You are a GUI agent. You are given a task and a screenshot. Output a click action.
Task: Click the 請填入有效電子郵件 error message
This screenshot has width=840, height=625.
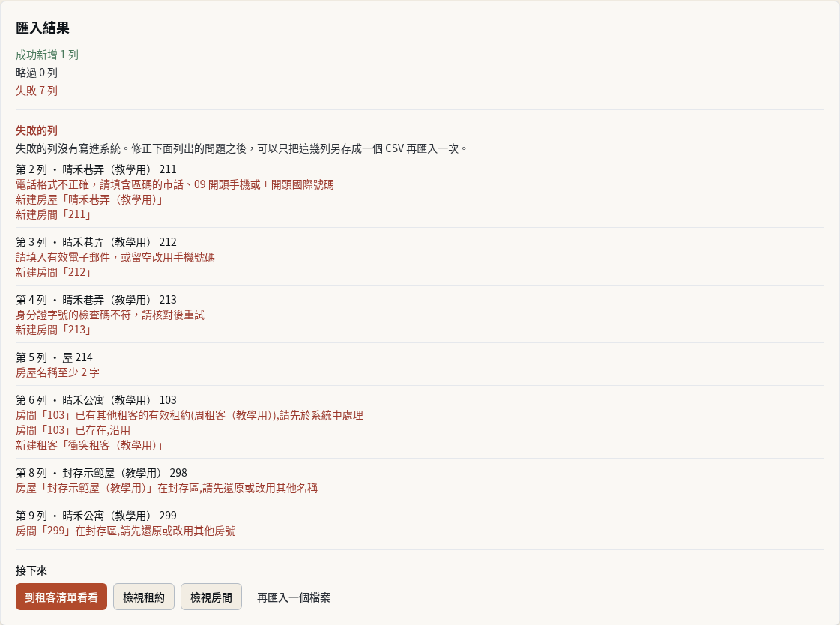pyautogui.click(x=115, y=258)
